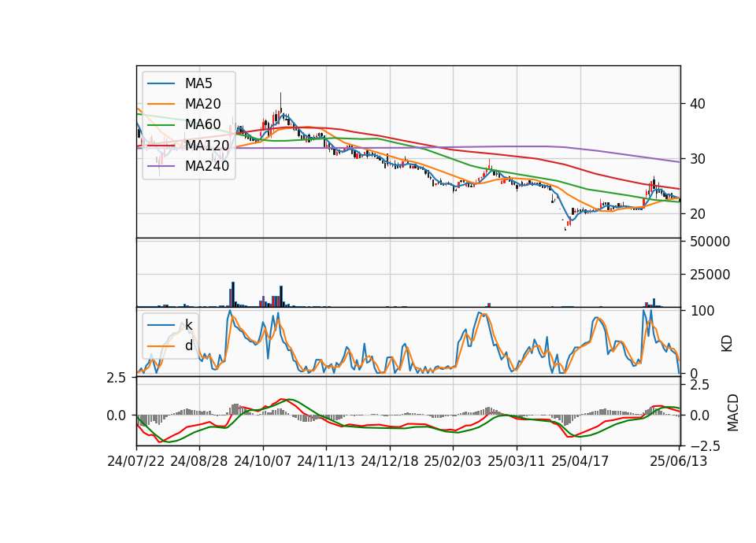Screen dimensions: 756x543
Task: Click the MA120 red legend line sample
Action: pos(161,146)
